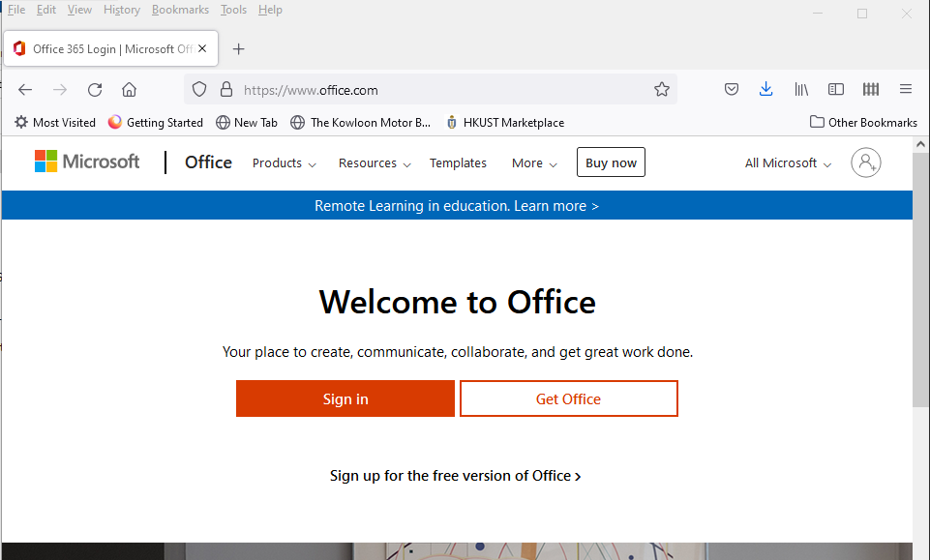Click the Reload page icon

[95, 90]
